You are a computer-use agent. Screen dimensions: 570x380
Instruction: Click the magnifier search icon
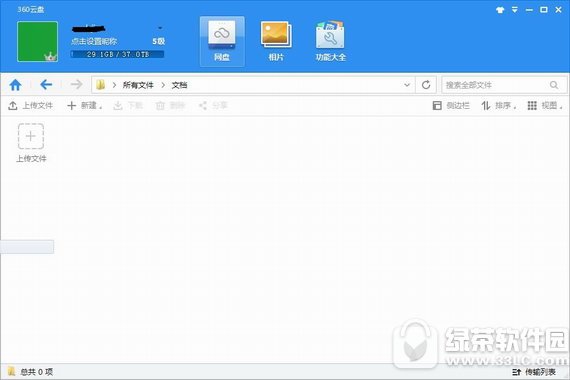pos(554,85)
